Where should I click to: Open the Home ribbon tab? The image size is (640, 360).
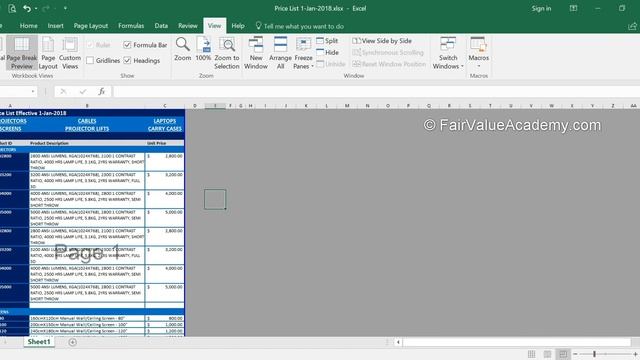[29, 26]
